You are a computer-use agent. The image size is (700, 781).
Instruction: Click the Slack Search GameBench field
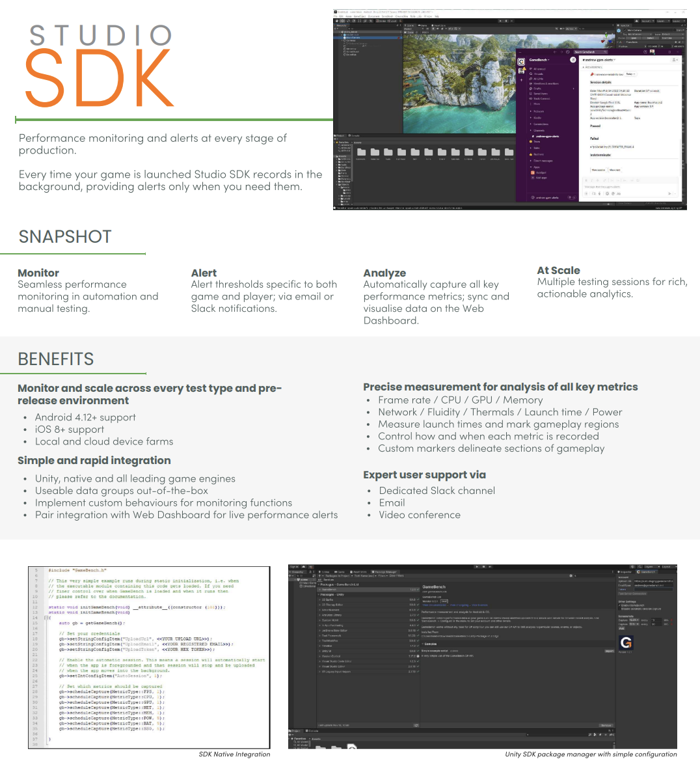[590, 52]
